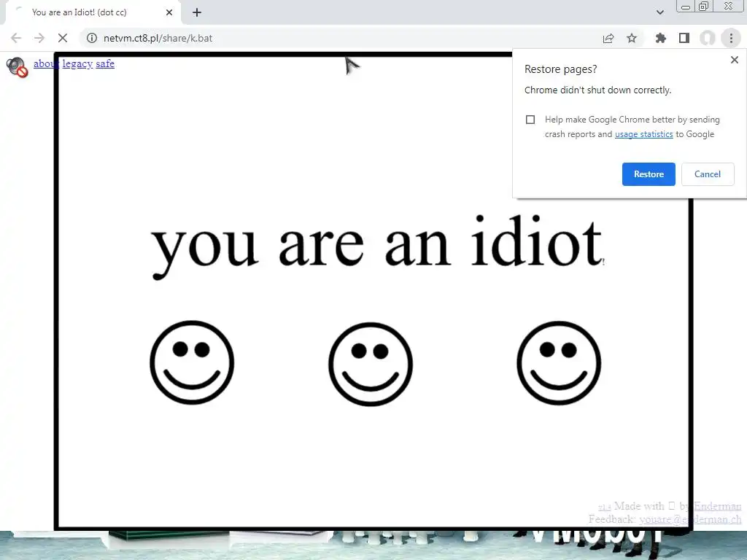The image size is (747, 560).
Task: Open the Extensions puzzle icon
Action: pyautogui.click(x=661, y=38)
